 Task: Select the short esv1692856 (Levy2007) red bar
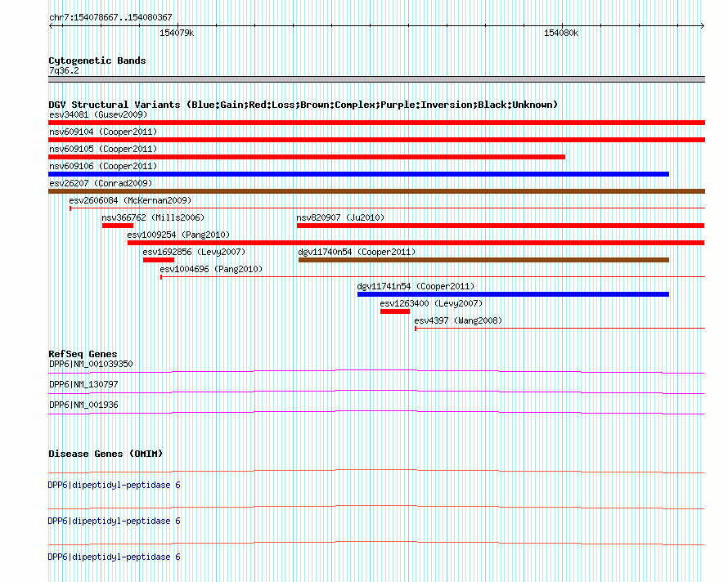coord(159,260)
